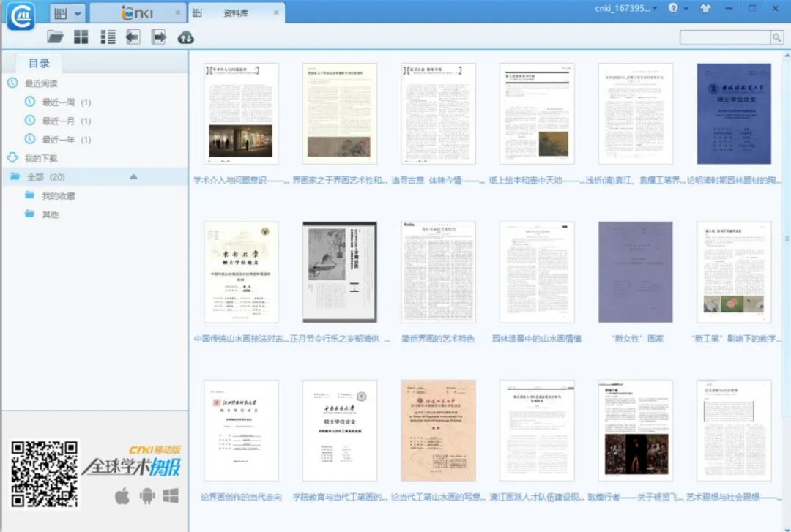Click the cloud sync icon
791x532 pixels.
point(186,37)
